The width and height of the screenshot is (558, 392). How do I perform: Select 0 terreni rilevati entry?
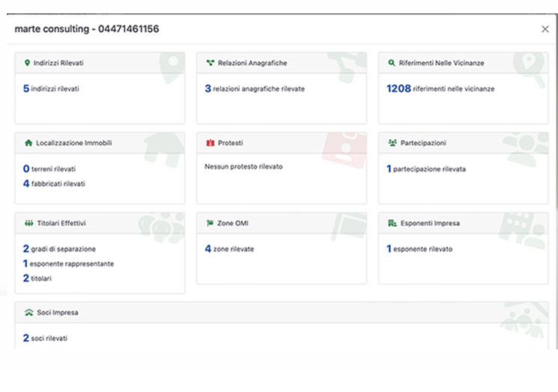click(49, 169)
